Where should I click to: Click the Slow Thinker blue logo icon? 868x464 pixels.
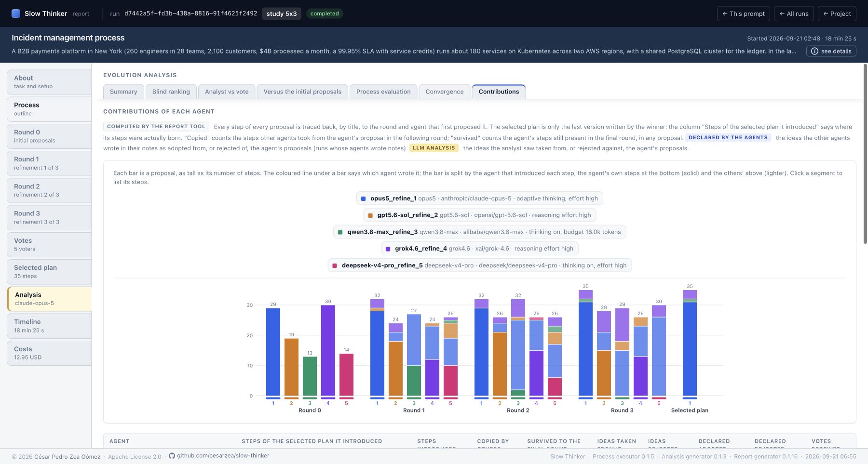pyautogui.click(x=16, y=13)
